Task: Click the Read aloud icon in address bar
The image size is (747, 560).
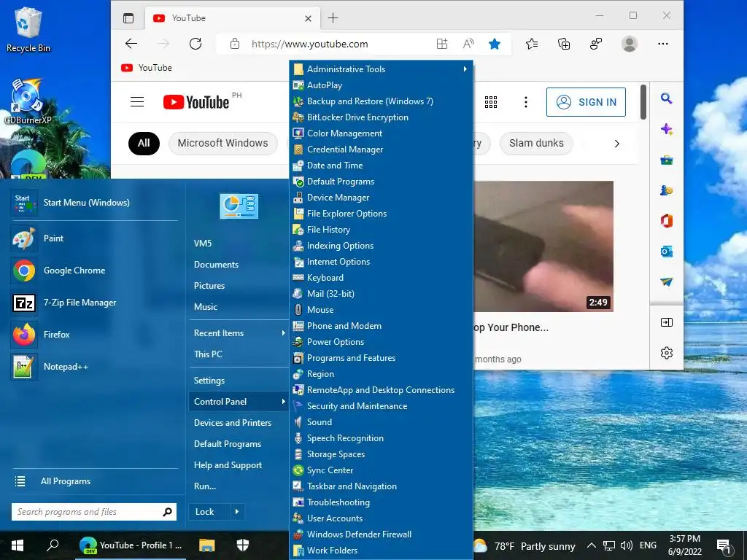Action: [x=468, y=44]
